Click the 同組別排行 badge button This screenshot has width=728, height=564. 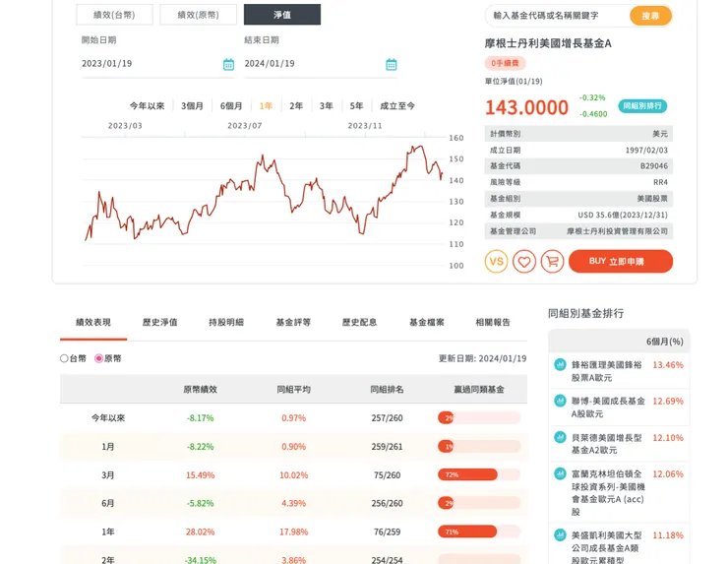[x=642, y=106]
